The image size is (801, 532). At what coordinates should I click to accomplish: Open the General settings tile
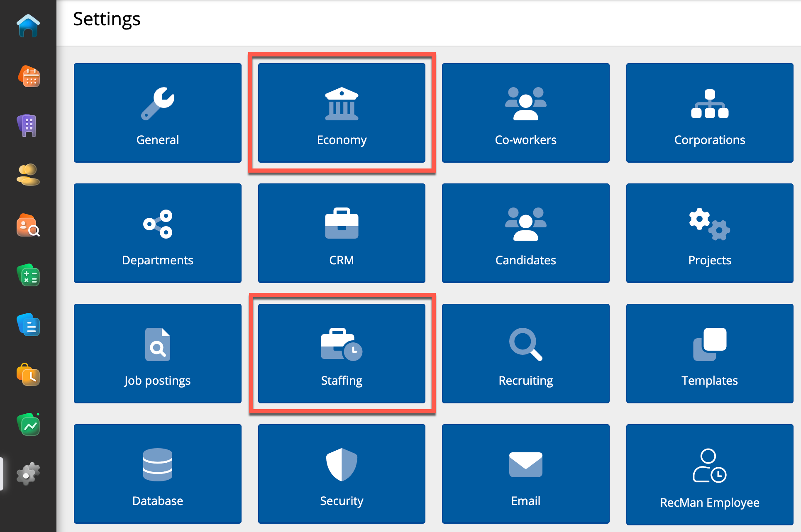(x=157, y=112)
